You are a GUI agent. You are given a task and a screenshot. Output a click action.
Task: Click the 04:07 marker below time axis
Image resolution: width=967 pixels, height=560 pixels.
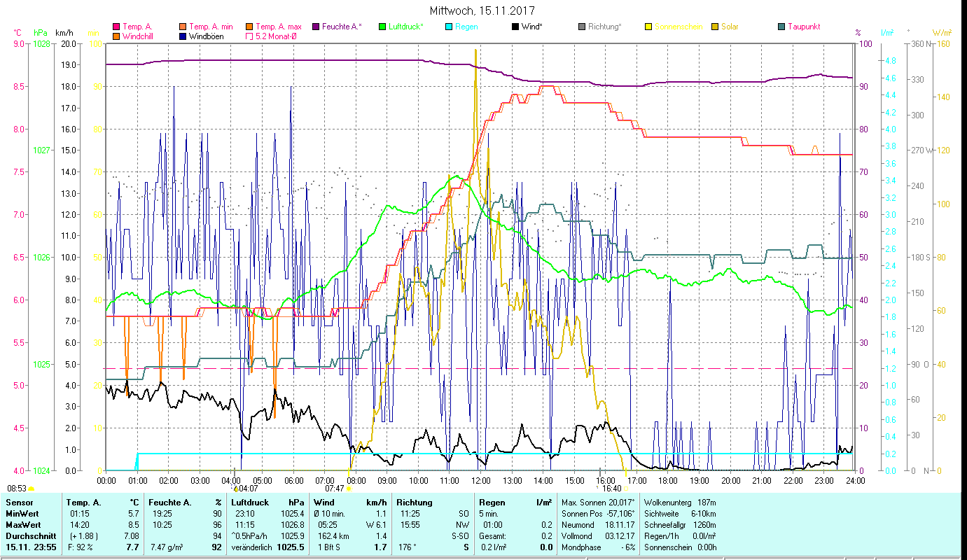[236, 489]
